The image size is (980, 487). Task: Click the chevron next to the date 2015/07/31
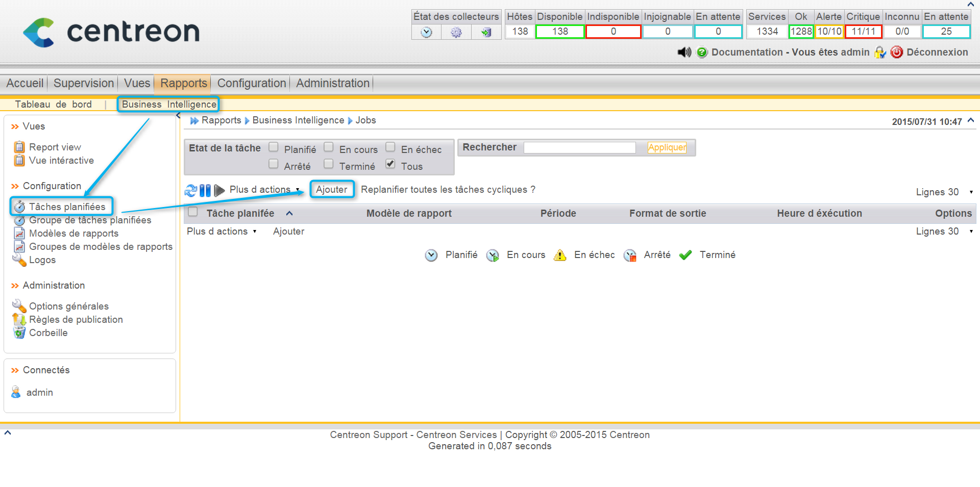click(x=971, y=120)
